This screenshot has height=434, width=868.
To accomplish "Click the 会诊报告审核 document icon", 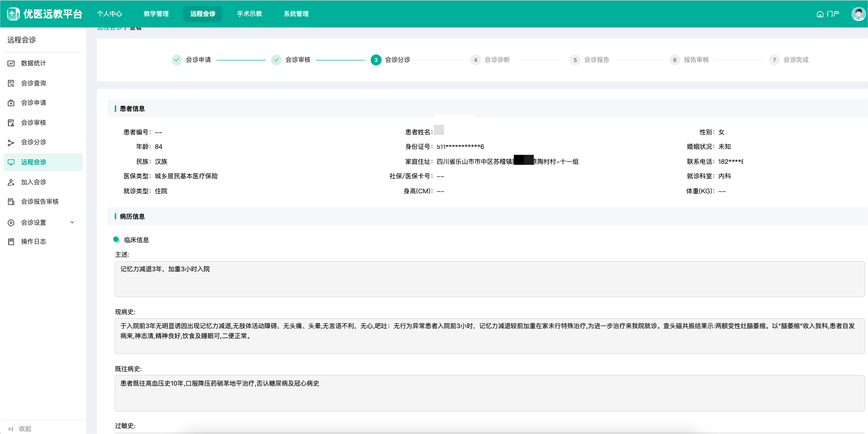I will tap(11, 202).
